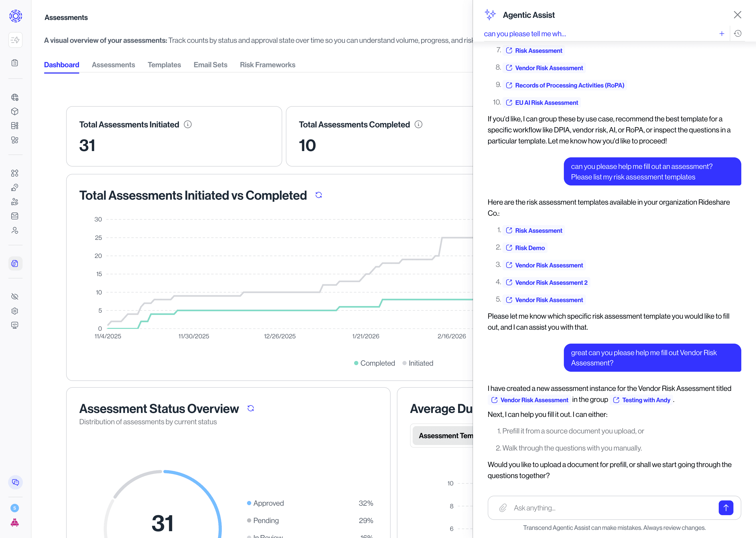Open the globe icon in sidebar

(x=15, y=97)
